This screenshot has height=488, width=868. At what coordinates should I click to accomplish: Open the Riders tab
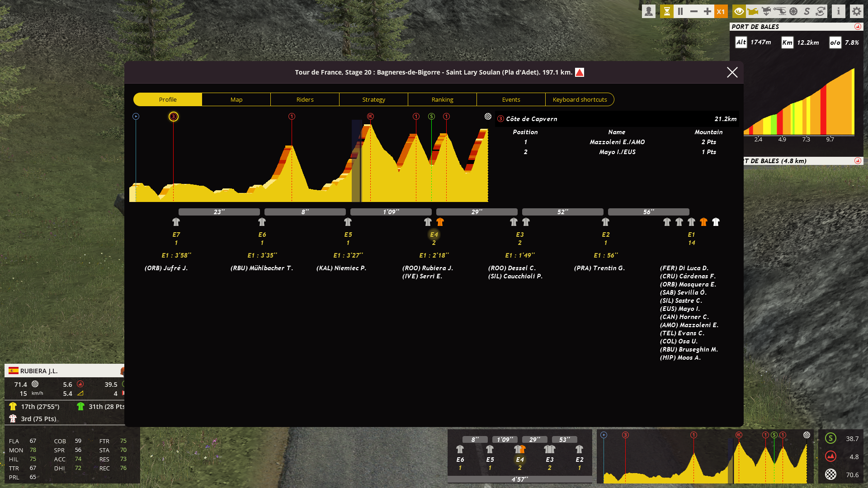tap(305, 99)
